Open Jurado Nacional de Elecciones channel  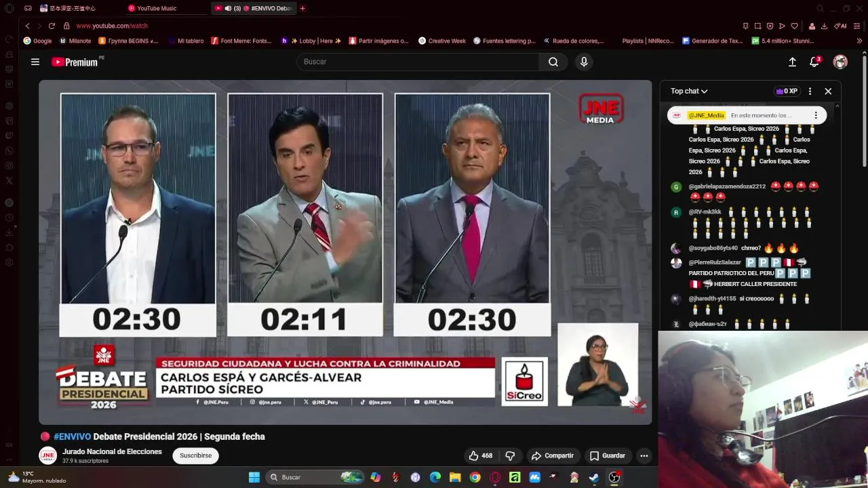coord(112,451)
